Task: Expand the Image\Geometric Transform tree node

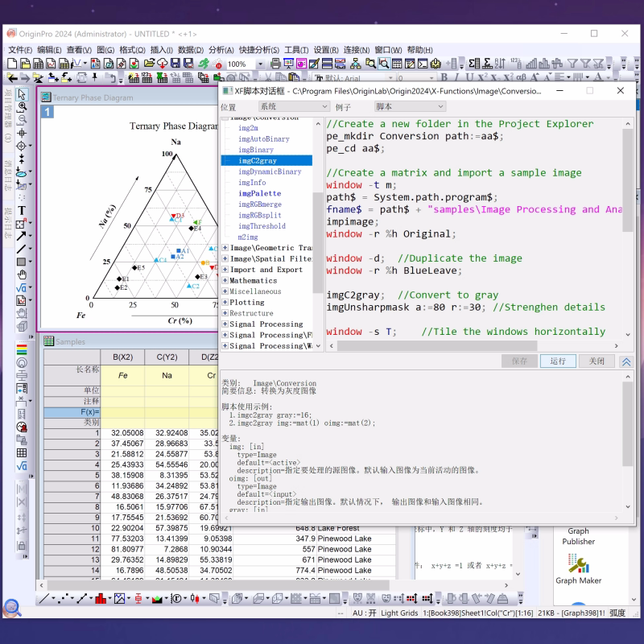Action: pyautogui.click(x=225, y=248)
